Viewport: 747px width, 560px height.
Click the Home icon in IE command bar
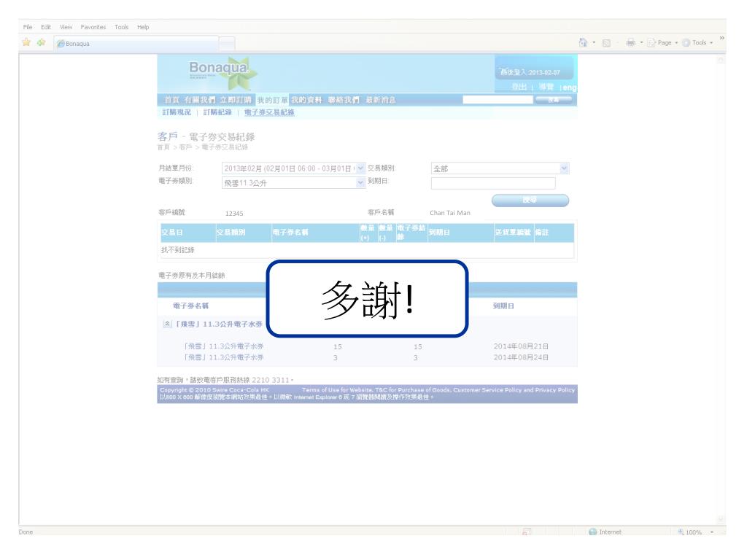583,42
